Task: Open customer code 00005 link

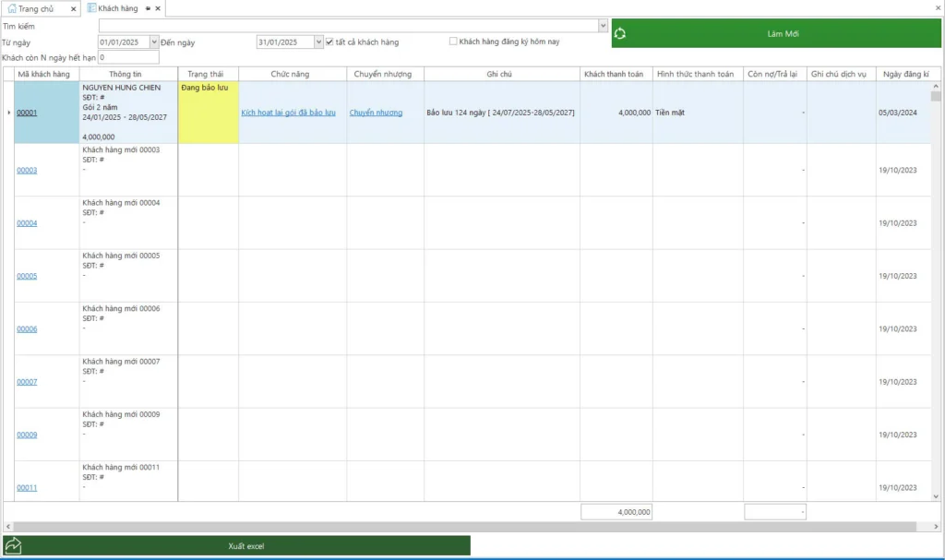Action: (x=27, y=277)
